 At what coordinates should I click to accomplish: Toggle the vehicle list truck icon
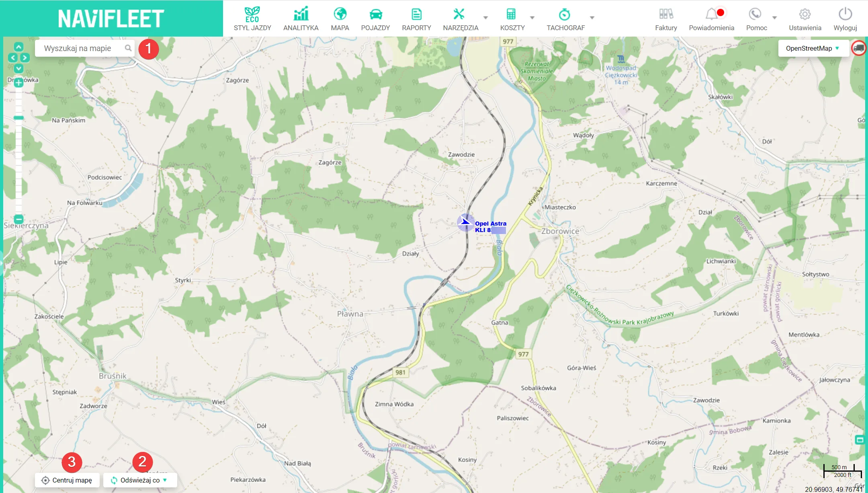pos(859,48)
